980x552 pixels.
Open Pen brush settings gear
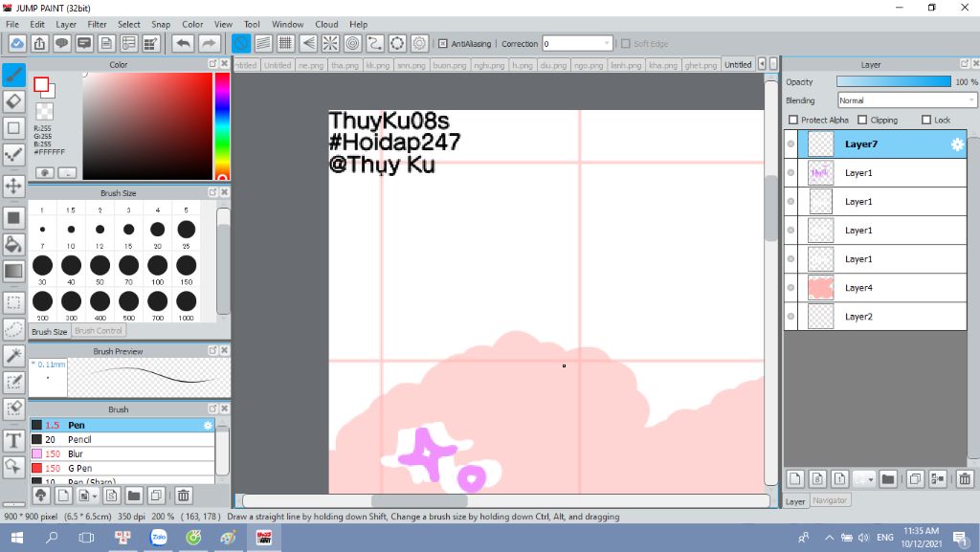(x=208, y=425)
